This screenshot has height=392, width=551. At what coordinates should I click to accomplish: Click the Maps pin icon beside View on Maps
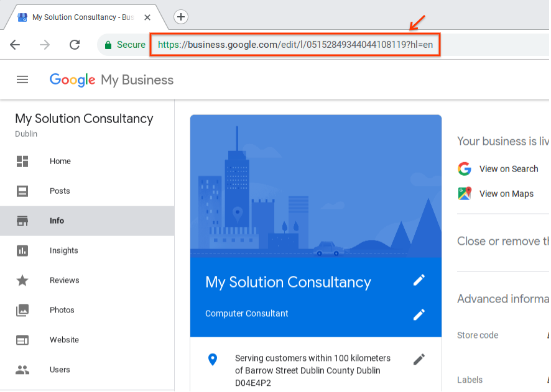464,193
